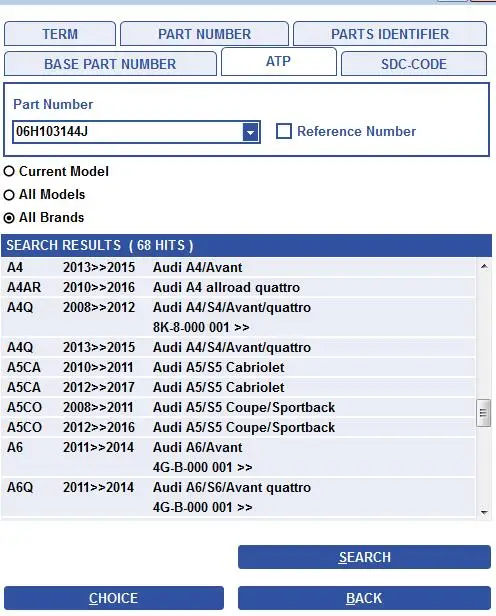Select the All Brands radio option
496x616 pixels.
pyautogui.click(x=9, y=218)
